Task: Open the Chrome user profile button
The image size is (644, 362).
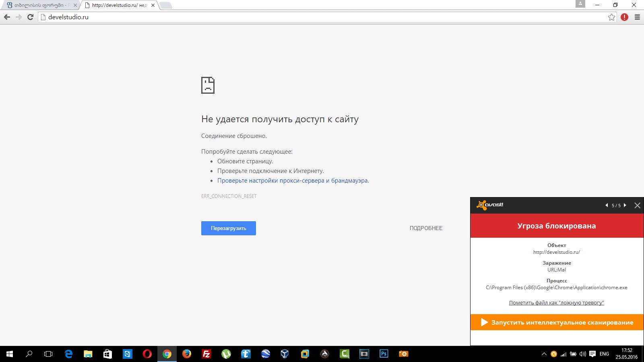Action: [x=580, y=4]
